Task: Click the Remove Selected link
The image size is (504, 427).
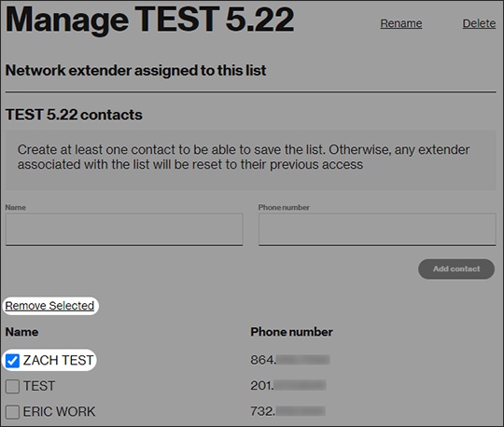Action: [49, 306]
